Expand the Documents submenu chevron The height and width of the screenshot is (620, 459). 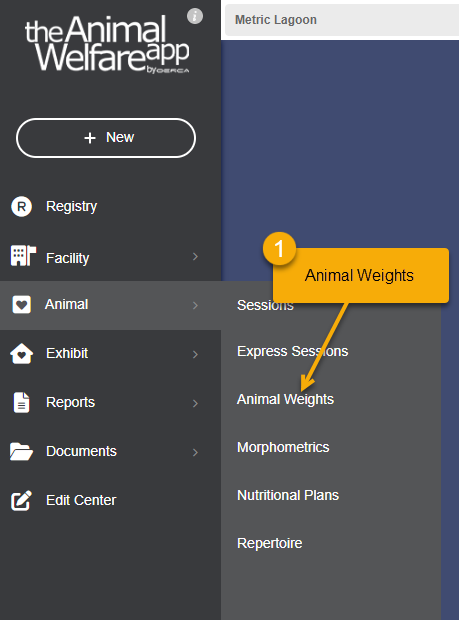tap(195, 452)
